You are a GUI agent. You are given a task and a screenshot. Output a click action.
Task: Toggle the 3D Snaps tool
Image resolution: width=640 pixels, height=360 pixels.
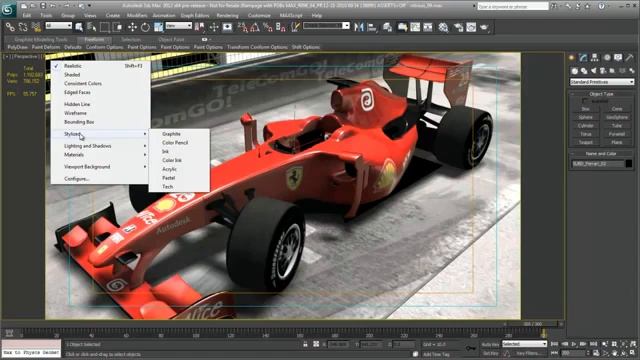[x=242, y=27]
